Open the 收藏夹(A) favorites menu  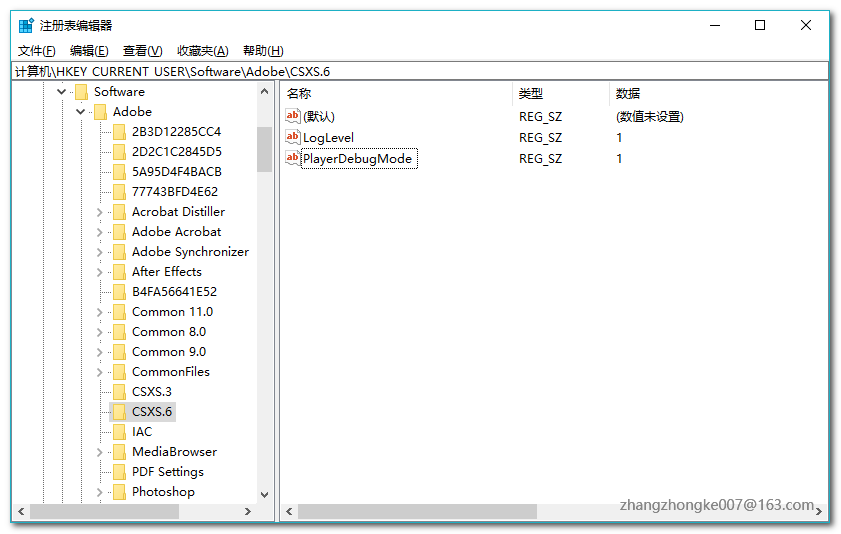203,51
